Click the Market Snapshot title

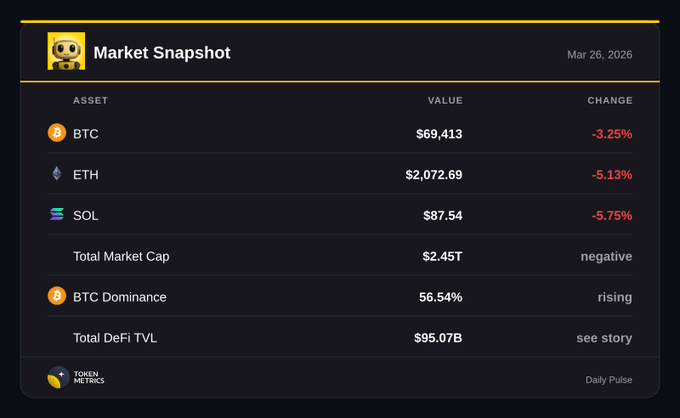point(161,53)
